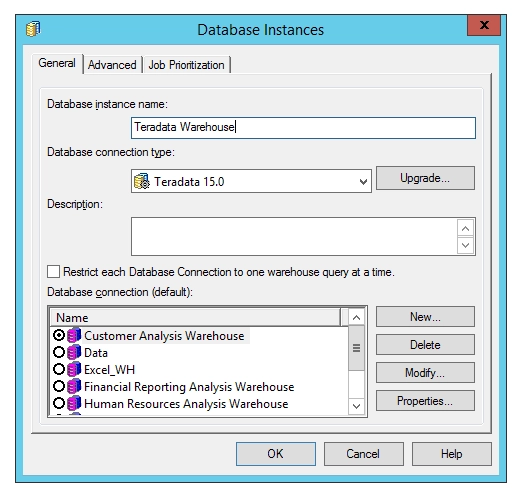This screenshot has width=517, height=499.
Task: Open the Job Prioritization tab
Action: click(x=187, y=65)
